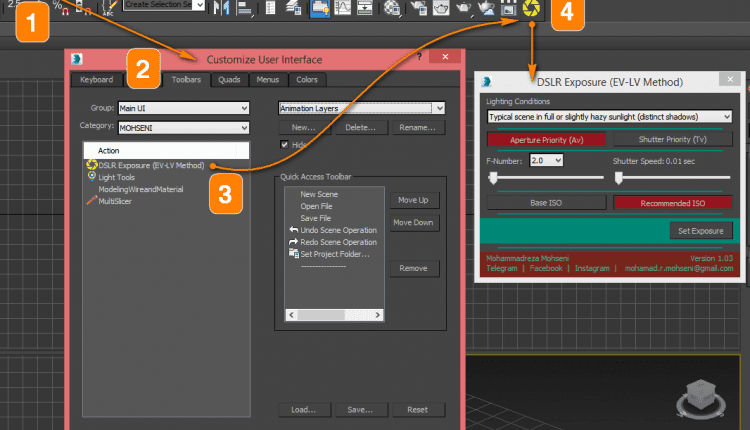The width and height of the screenshot is (750, 430).
Task: Select DSLR Exposure (EV-LV Method) action
Action: 151,165
